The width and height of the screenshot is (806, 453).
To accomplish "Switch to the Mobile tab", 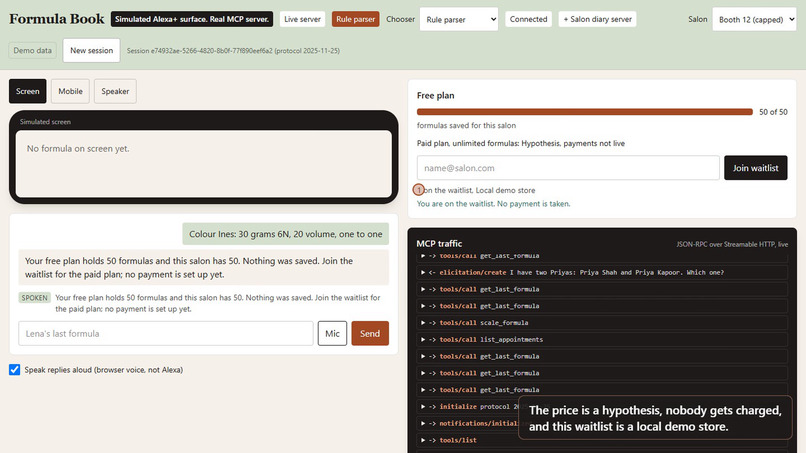I will click(x=70, y=91).
